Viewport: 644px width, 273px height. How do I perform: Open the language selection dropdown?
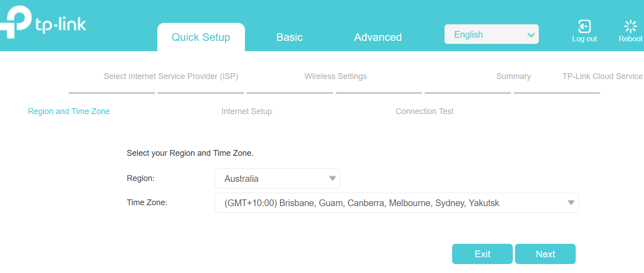pyautogui.click(x=491, y=34)
